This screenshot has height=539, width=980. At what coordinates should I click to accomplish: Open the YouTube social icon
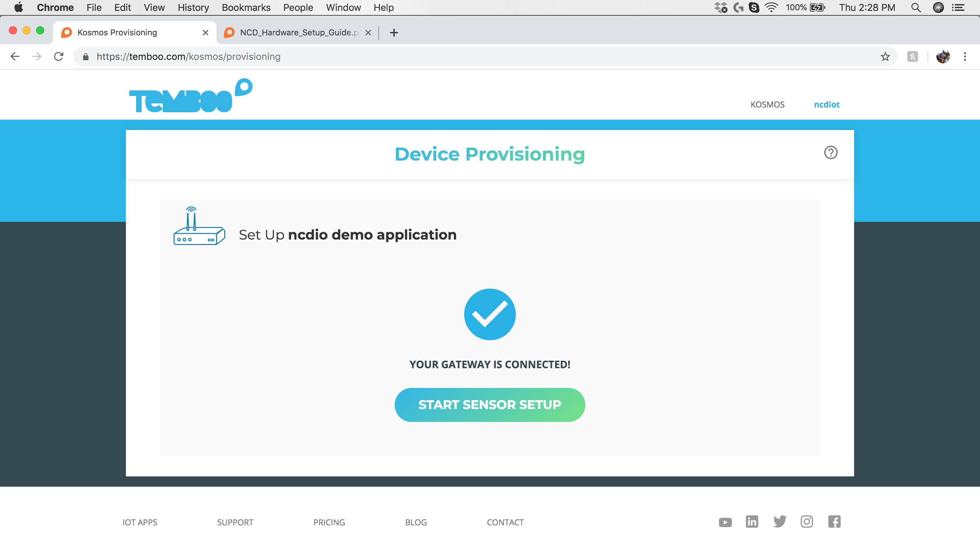pyautogui.click(x=725, y=522)
